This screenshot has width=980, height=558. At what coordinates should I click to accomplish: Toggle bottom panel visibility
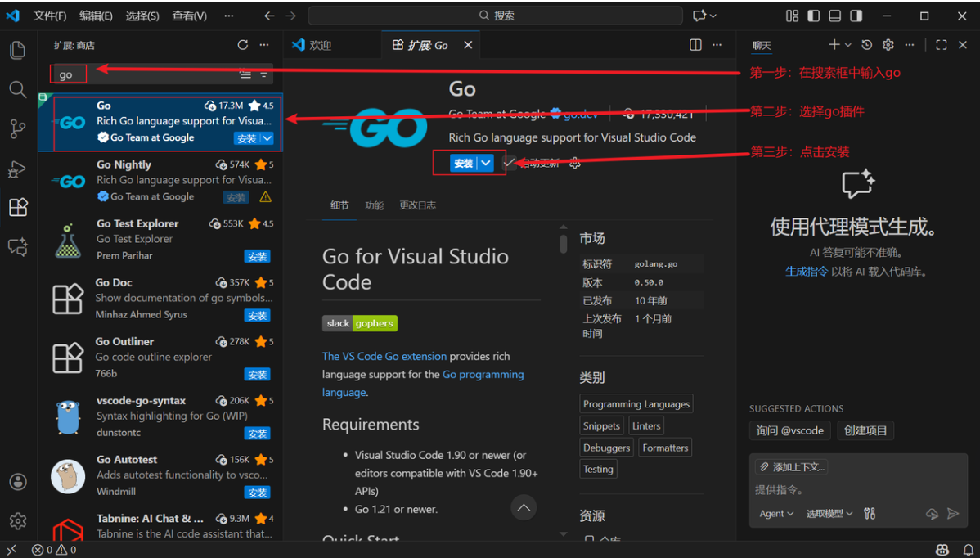(x=834, y=16)
